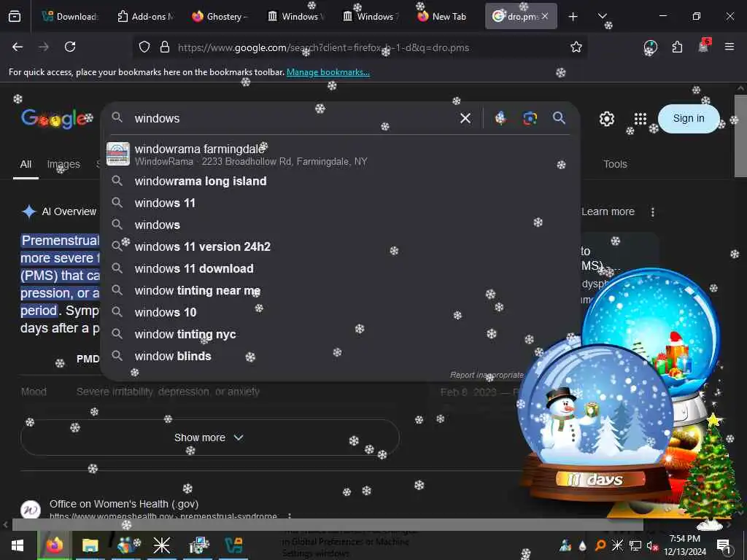Choose suggestion windowrama farmingdale
This screenshot has height=560, width=747.
340,155
